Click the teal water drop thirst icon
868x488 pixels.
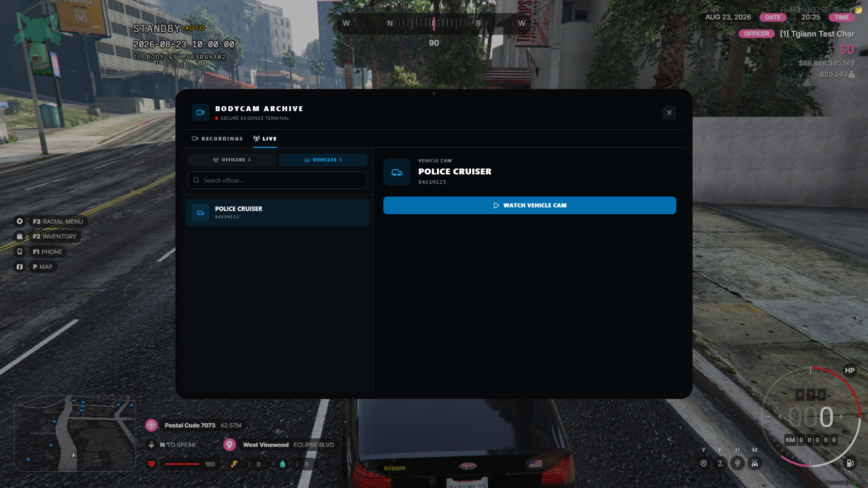pyautogui.click(x=283, y=464)
